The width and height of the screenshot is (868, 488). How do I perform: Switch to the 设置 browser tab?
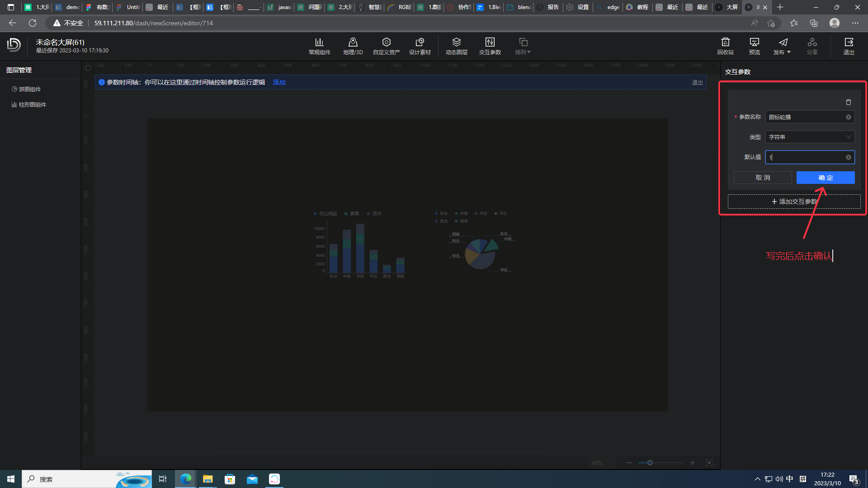point(578,7)
